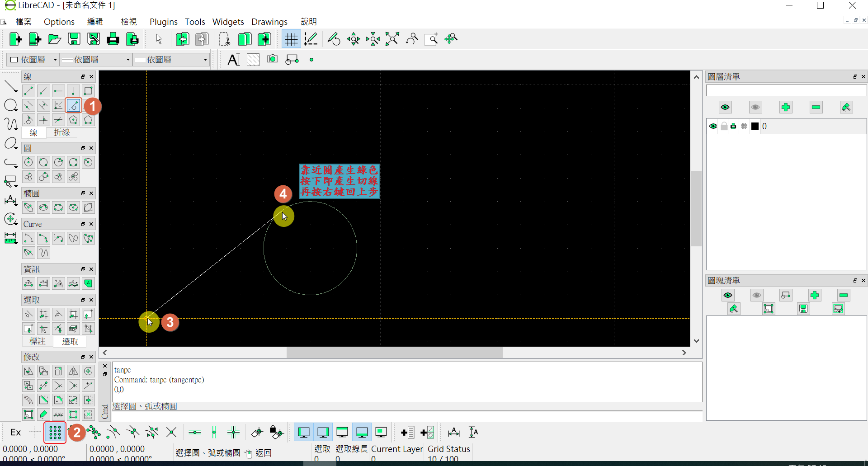This screenshot has width=868, height=466.
Task: Select the tangent point-to-circle line tool
Action: click(73, 105)
